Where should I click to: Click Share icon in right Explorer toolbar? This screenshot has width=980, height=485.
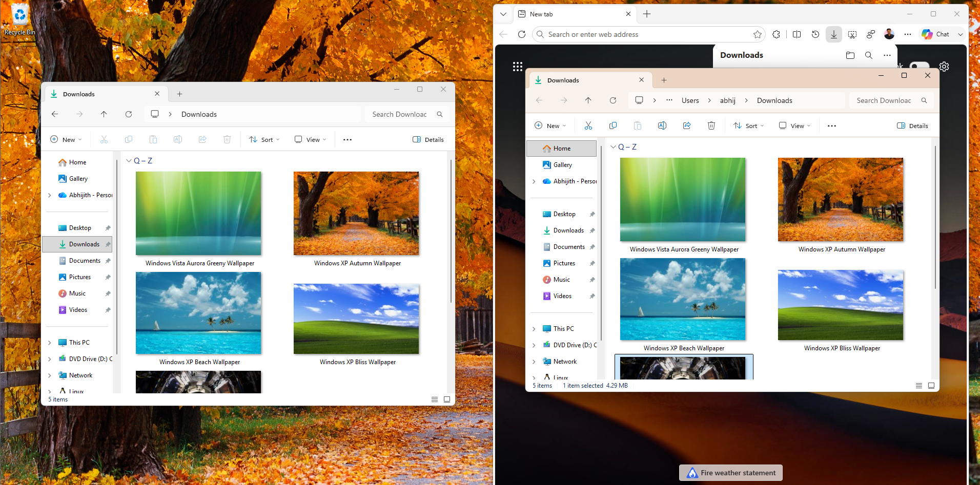tap(687, 125)
